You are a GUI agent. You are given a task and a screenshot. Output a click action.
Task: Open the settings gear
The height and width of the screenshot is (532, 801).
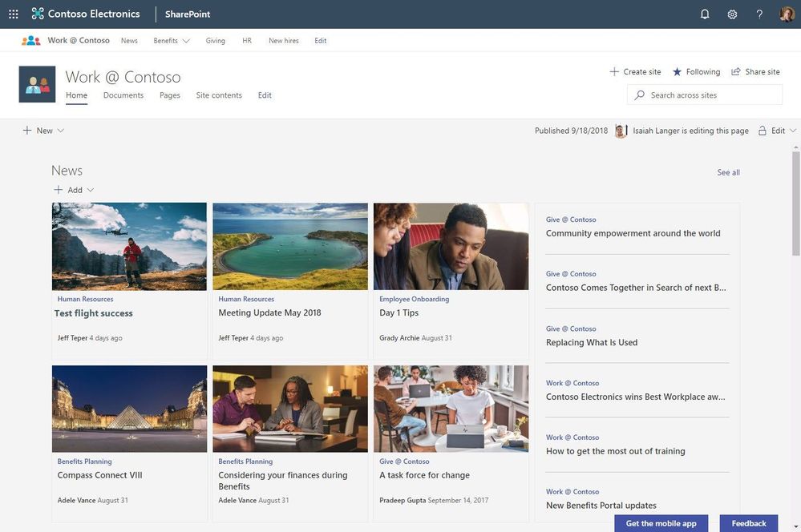pos(732,14)
